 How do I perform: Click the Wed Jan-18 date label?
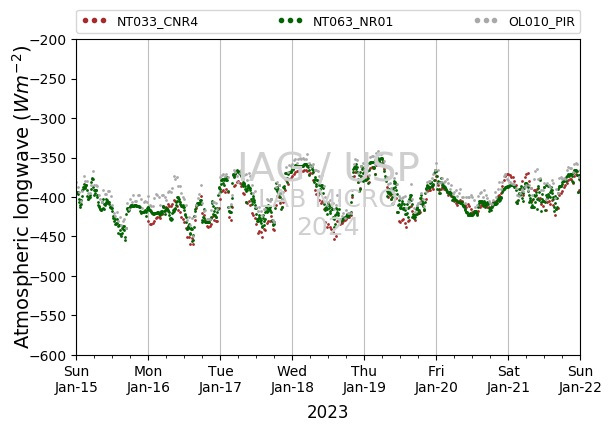[x=292, y=379]
